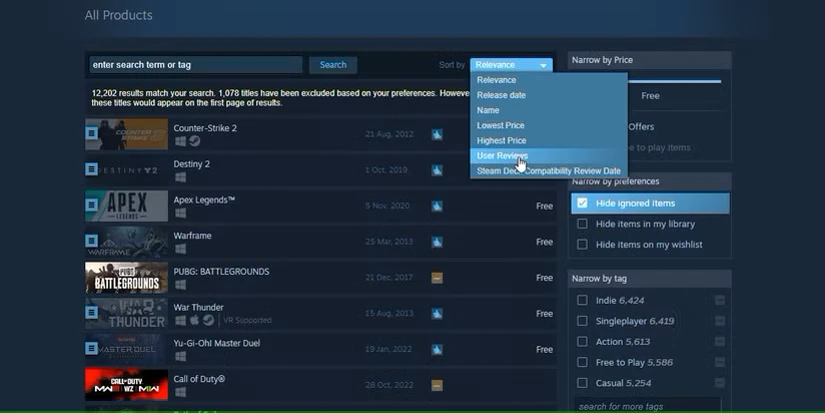Click the wishlist icon on the Yu-Gi-Oh! Master Duel row
Viewport: 825px width, 413px height.
pos(92,348)
